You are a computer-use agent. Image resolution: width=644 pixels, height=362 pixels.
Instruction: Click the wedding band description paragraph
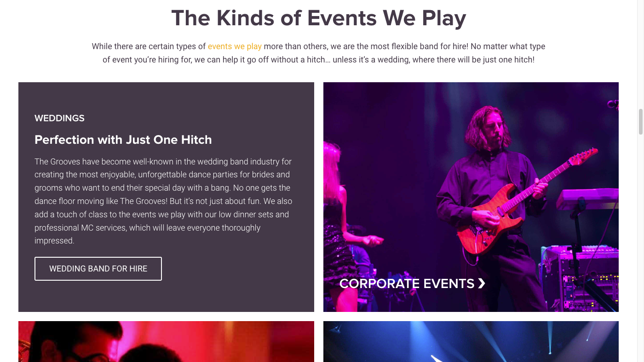click(x=163, y=201)
